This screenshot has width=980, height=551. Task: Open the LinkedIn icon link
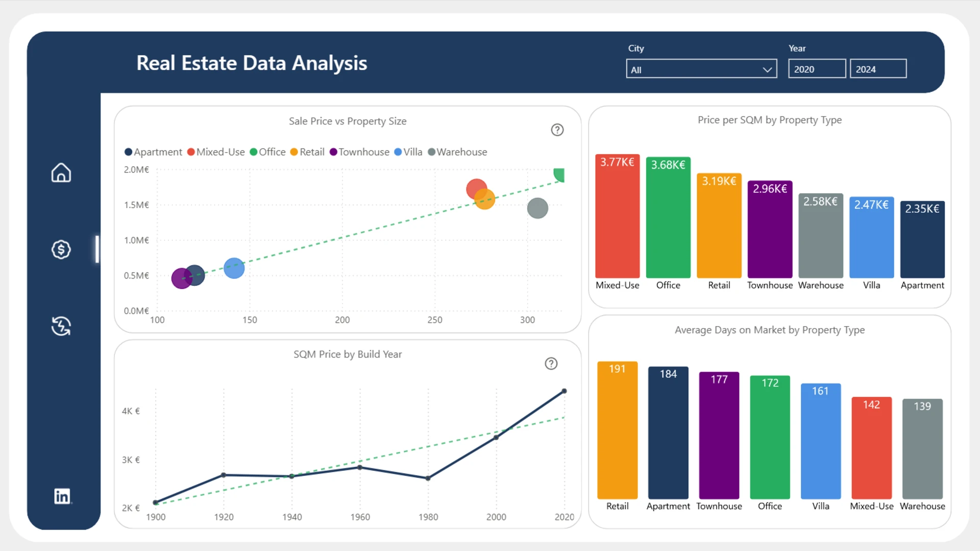[62, 496]
